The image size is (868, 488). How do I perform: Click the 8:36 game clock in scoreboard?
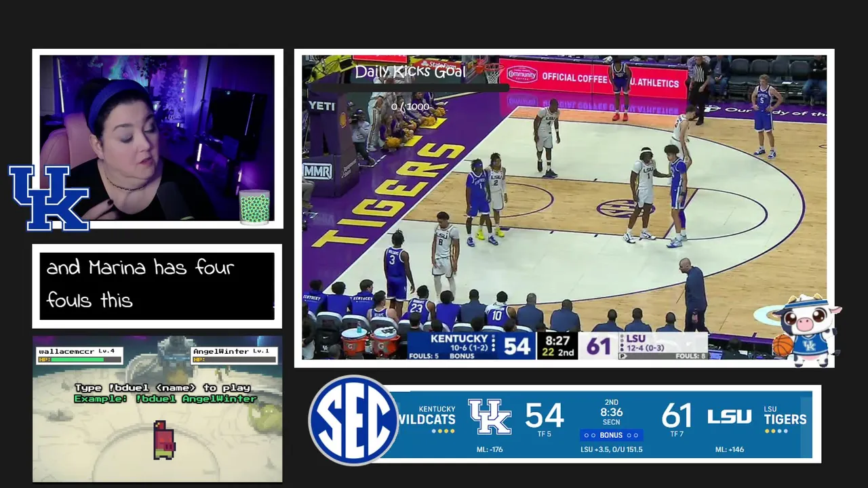point(611,412)
